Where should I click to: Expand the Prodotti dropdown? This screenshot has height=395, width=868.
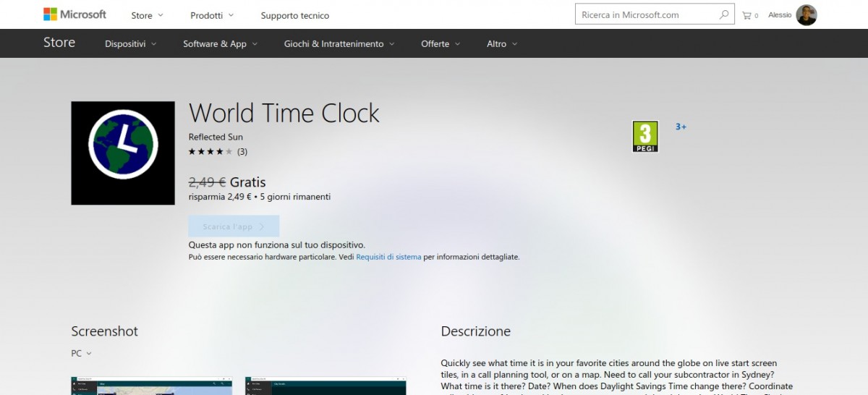pos(212,15)
